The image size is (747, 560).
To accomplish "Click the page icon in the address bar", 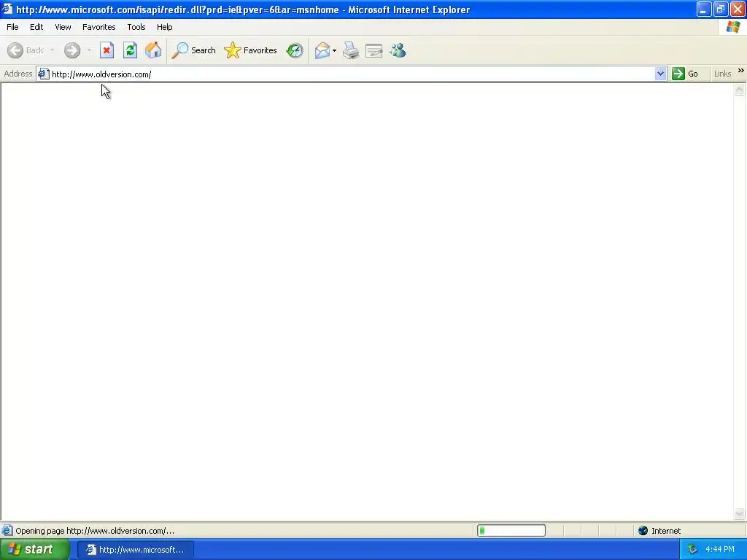I will tap(43, 74).
